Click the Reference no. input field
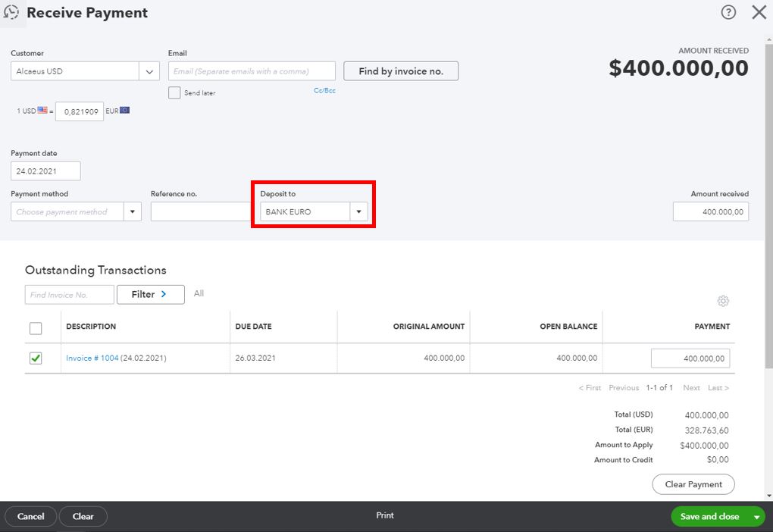The height and width of the screenshot is (532, 773). tap(201, 211)
